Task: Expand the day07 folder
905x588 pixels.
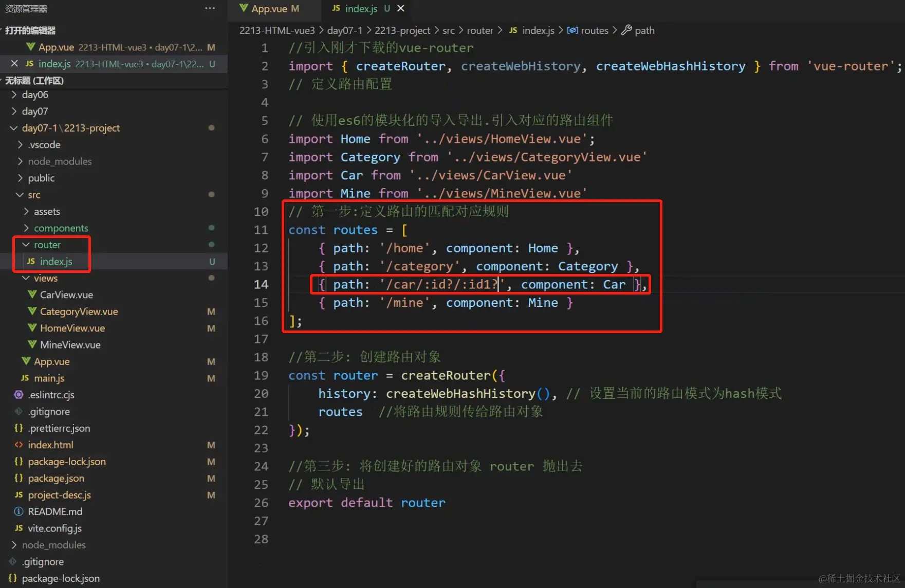Action: tap(14, 111)
